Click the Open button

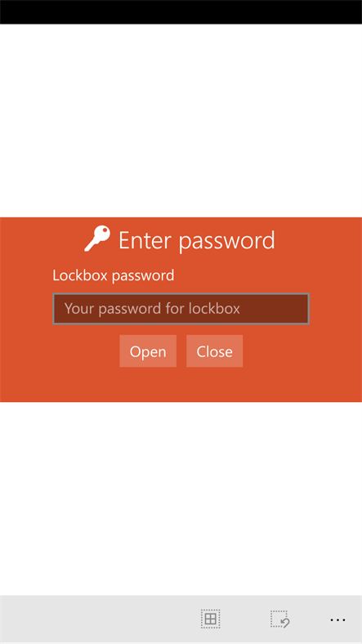click(148, 351)
